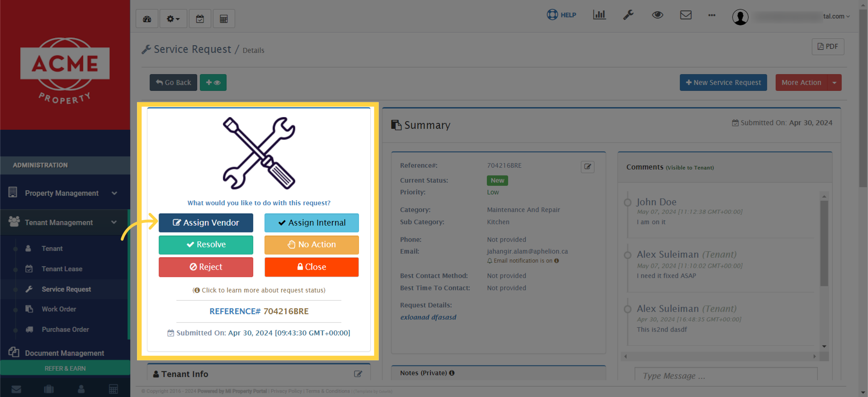Open Purchase Order in sidebar
This screenshot has height=397, width=868.
coord(64,330)
